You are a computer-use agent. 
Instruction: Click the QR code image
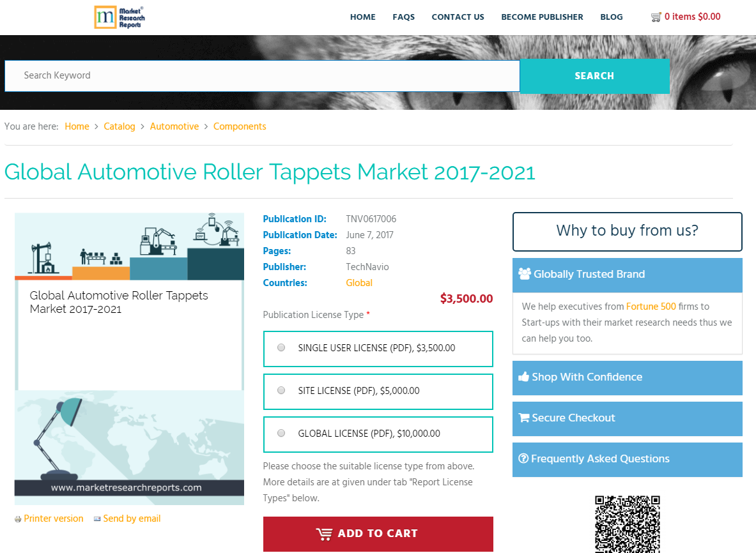pyautogui.click(x=627, y=524)
